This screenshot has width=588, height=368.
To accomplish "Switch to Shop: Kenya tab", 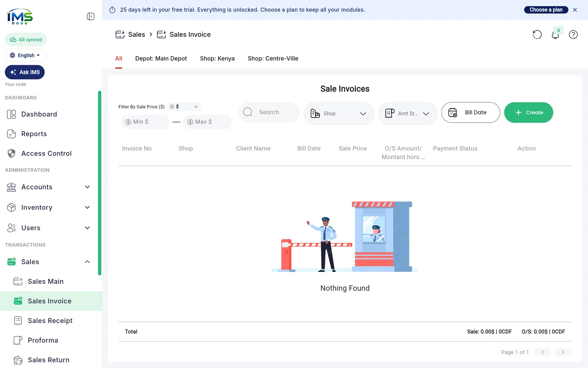I will point(217,59).
